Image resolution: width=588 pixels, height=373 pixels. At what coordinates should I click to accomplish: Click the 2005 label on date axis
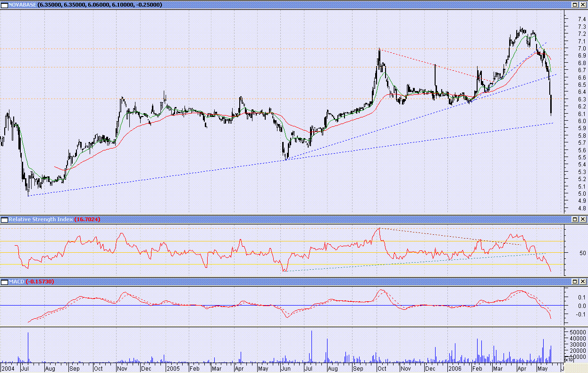[x=173, y=368]
